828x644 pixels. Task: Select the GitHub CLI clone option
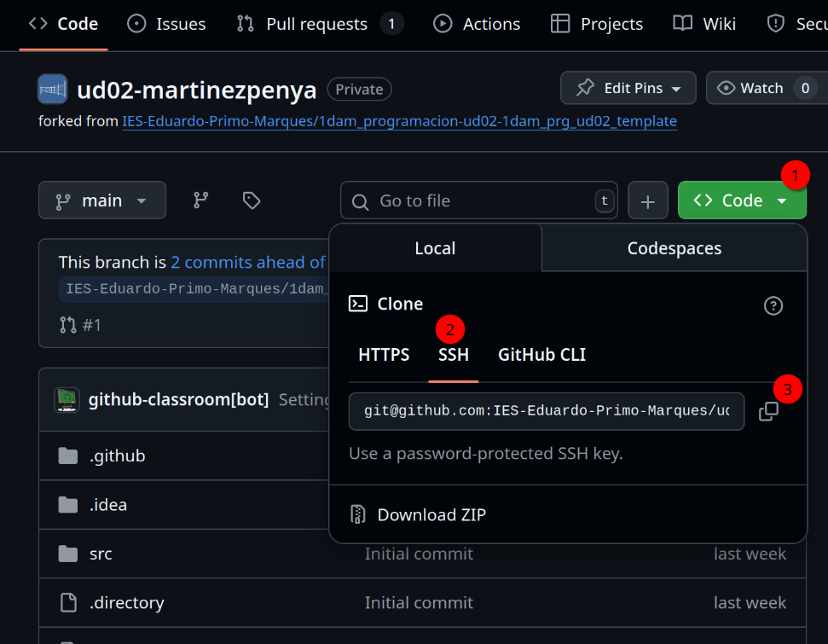click(x=541, y=354)
